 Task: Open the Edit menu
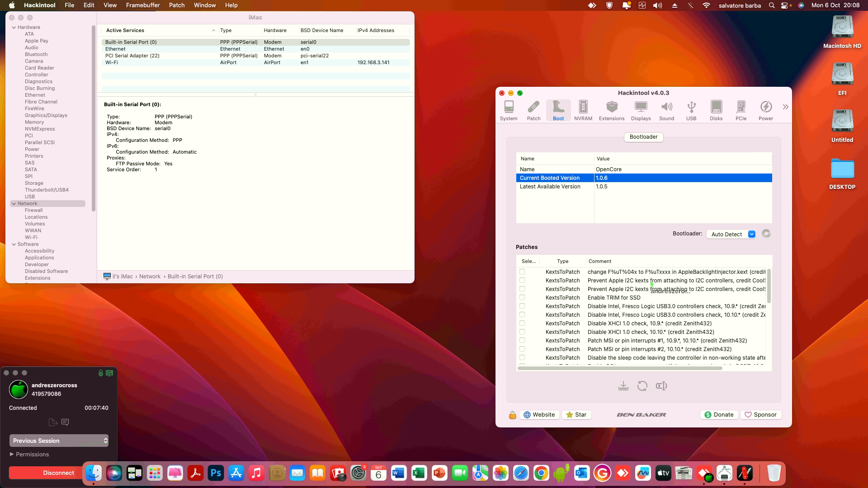point(89,5)
